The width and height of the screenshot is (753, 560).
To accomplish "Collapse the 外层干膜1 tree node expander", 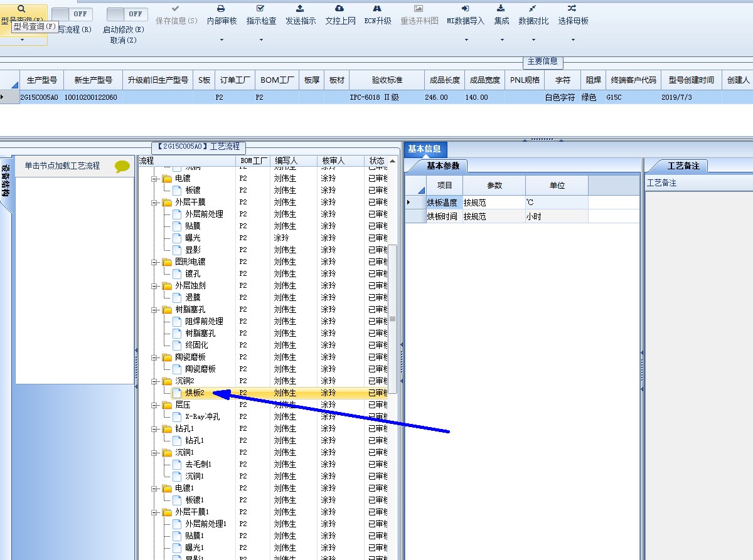I will (x=154, y=512).
